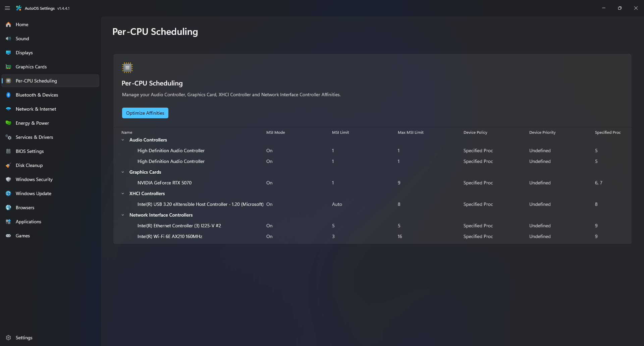The image size is (644, 346).
Task: Select the Intel Ethernet Controller I225-V #2 row
Action: [x=372, y=226]
